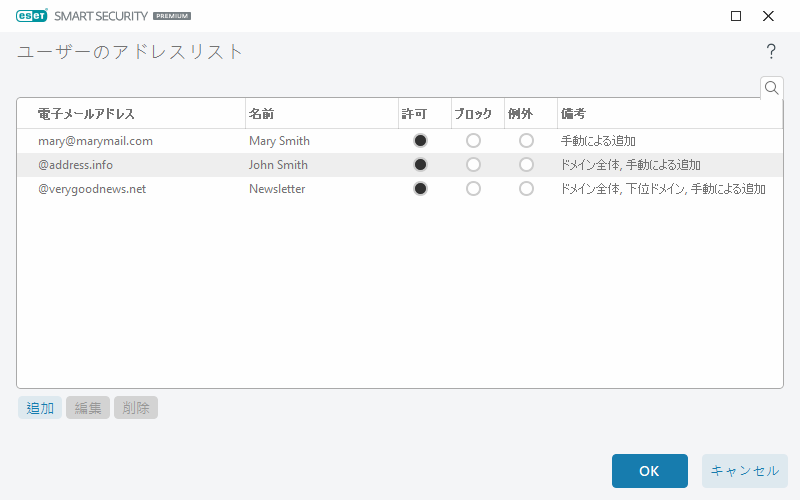800x500 pixels.
Task: Confirm with the OK button
Action: point(649,471)
